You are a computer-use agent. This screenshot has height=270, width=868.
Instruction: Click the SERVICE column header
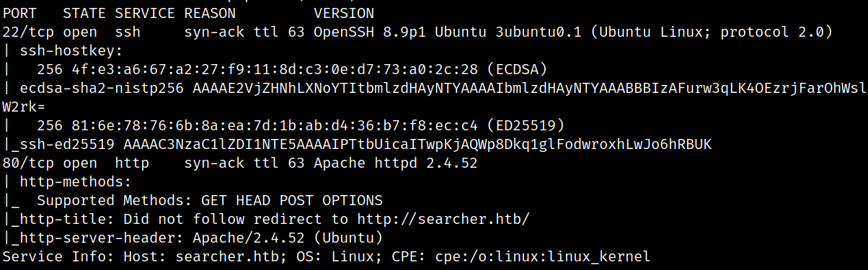[x=146, y=13]
